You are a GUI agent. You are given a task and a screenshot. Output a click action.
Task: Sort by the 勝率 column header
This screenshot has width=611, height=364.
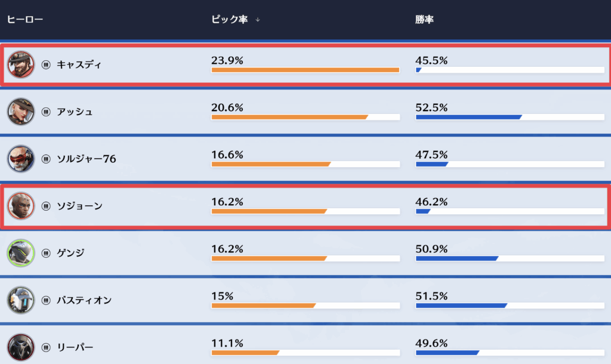424,20
